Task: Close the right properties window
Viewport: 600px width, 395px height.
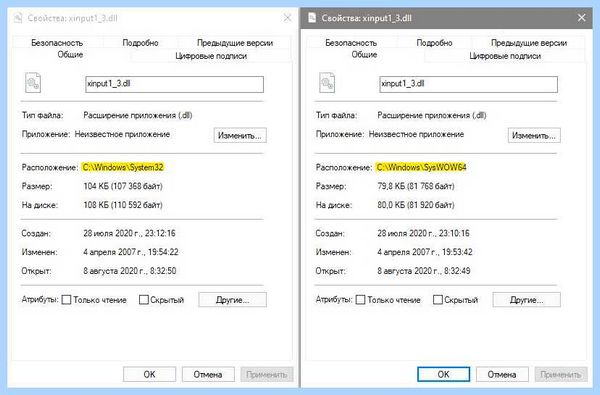Action: [581, 18]
